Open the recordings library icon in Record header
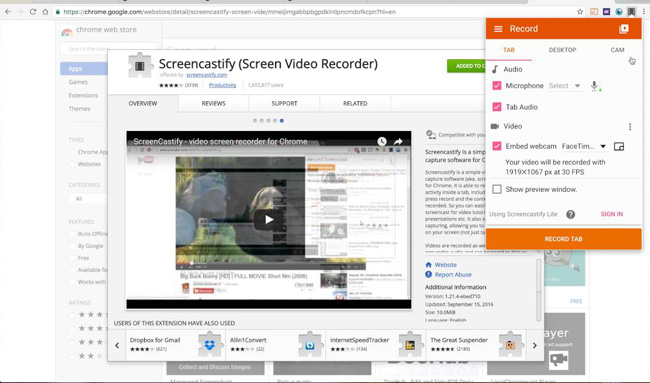The width and height of the screenshot is (650, 383). (623, 29)
